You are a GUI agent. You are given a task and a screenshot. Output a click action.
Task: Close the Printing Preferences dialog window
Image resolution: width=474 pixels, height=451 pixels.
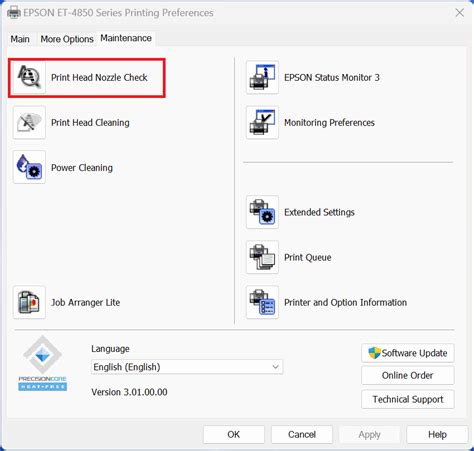coord(460,13)
